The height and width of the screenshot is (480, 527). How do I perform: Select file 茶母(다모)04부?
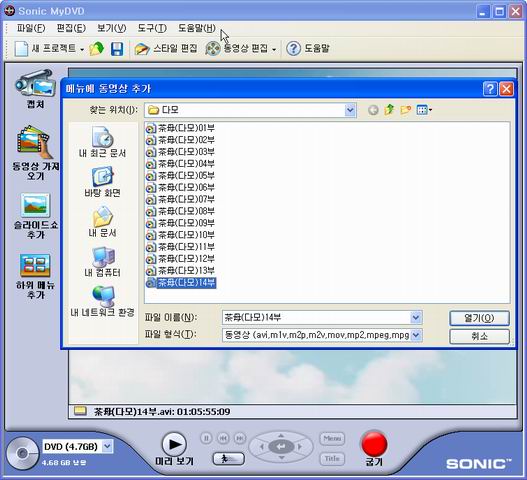(180, 164)
